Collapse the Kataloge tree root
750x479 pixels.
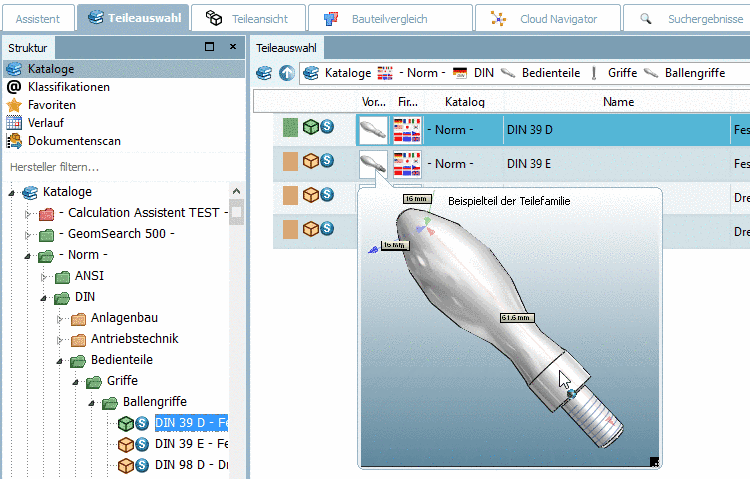11,193
